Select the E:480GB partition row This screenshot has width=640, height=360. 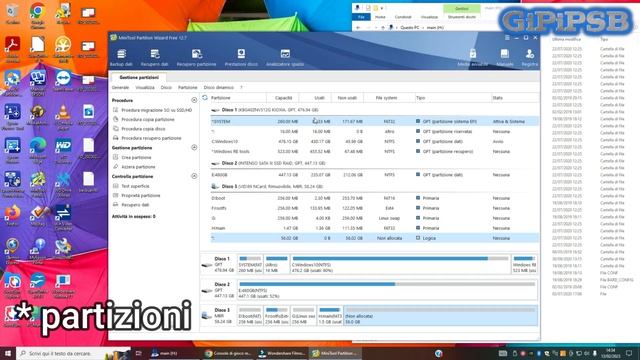374,175
